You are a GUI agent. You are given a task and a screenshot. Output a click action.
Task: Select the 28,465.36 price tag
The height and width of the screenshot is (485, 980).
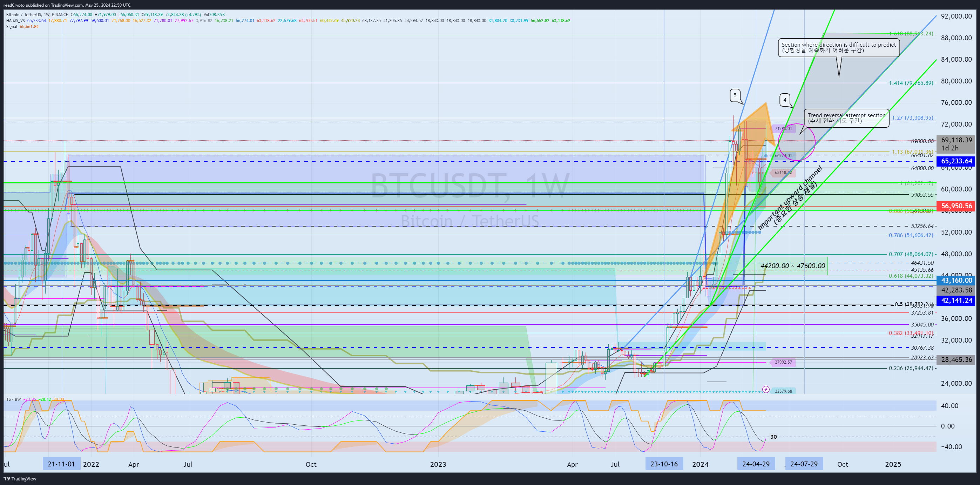point(956,359)
